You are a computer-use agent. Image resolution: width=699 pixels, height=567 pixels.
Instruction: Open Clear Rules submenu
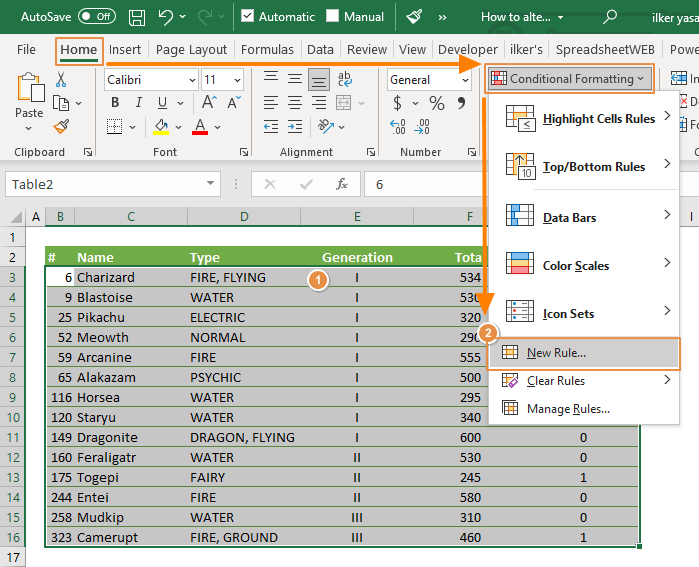(x=584, y=381)
